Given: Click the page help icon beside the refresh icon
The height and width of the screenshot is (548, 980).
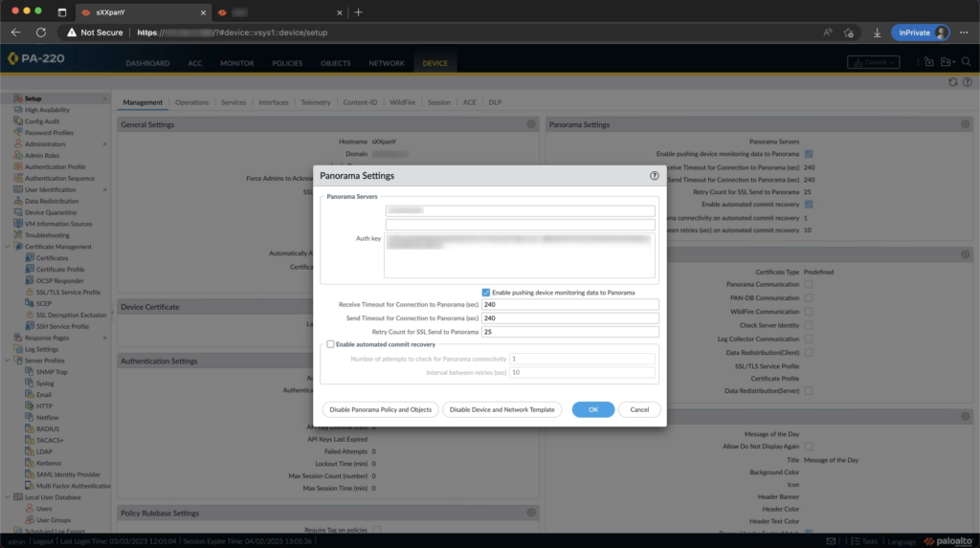Looking at the screenshot, I should pyautogui.click(x=967, y=82).
